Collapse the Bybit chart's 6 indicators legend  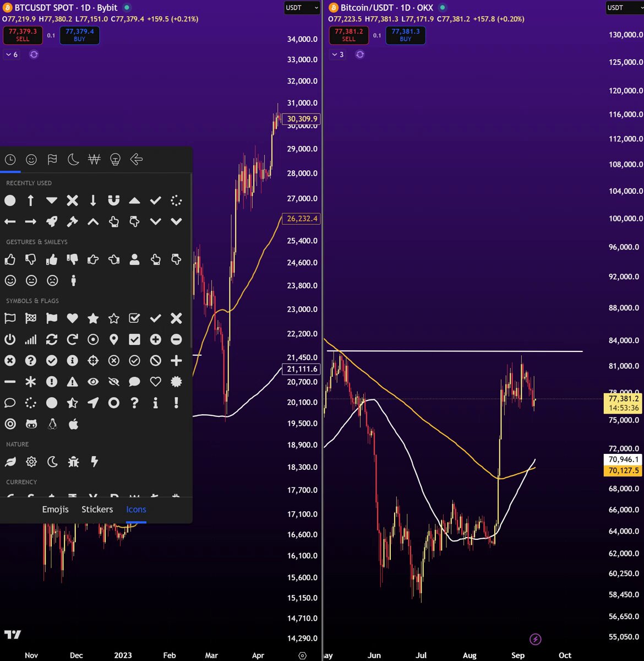point(12,55)
